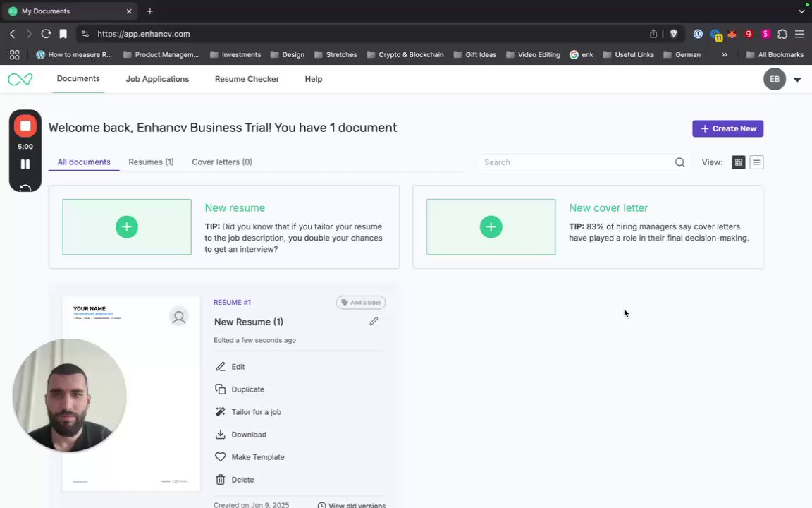812x508 pixels.
Task: Click Tailor for a job
Action: pos(256,412)
